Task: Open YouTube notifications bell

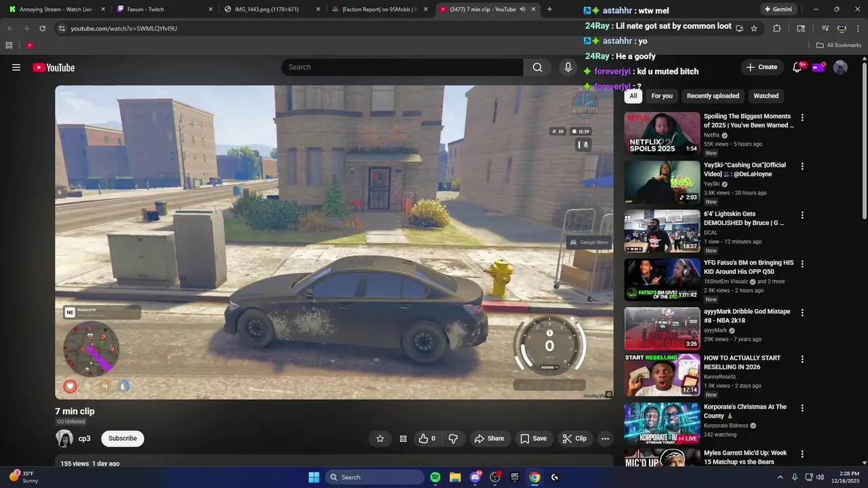Action: (x=797, y=67)
